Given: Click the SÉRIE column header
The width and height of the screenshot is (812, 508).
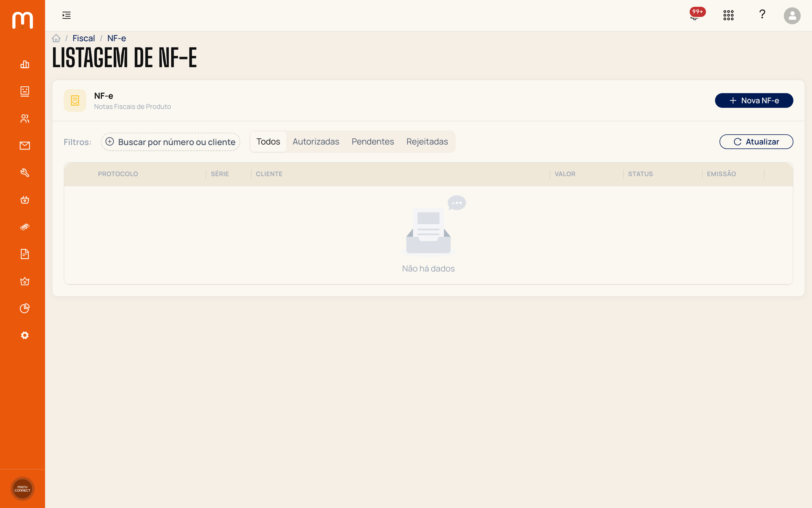Looking at the screenshot, I should (220, 174).
